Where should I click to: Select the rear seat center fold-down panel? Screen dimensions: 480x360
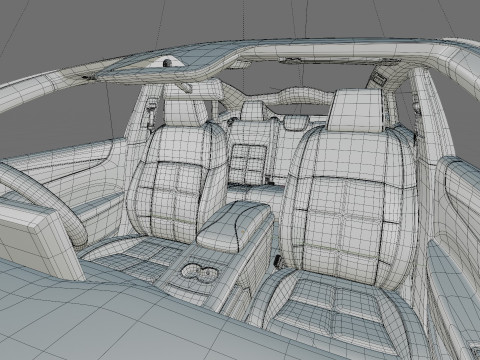[248, 164]
